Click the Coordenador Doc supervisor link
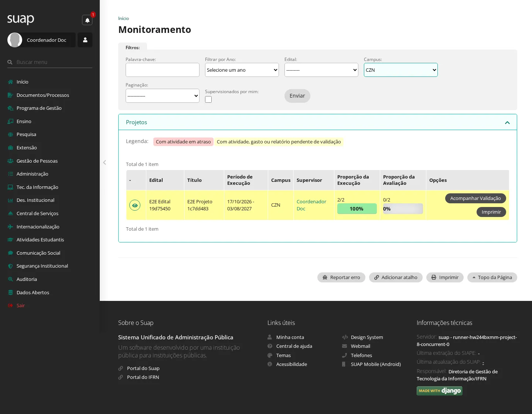The image size is (532, 414). pos(311,205)
